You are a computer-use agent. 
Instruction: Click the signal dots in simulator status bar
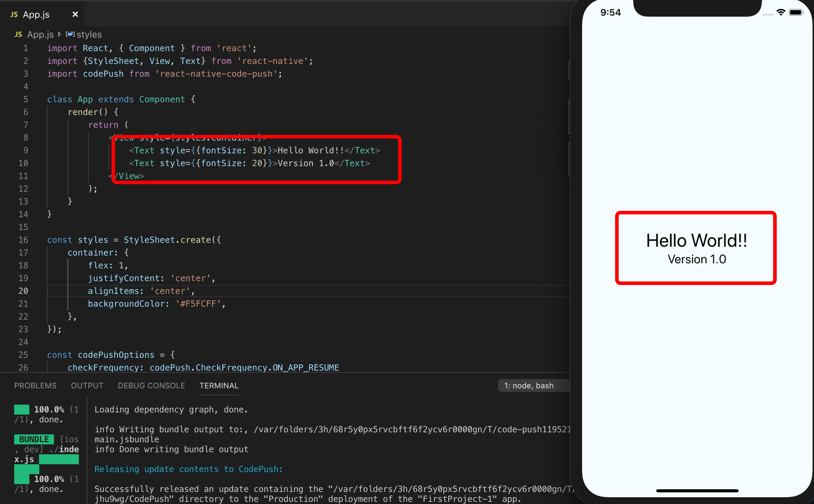[767, 15]
